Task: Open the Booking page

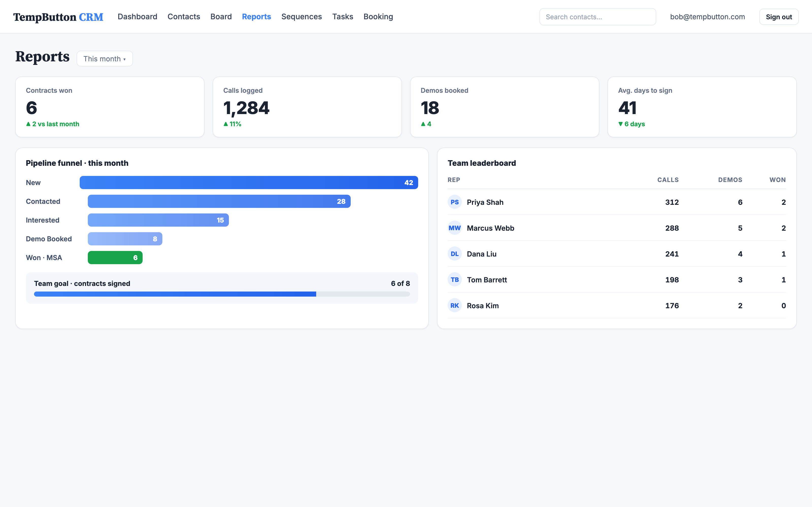Action: [378, 17]
